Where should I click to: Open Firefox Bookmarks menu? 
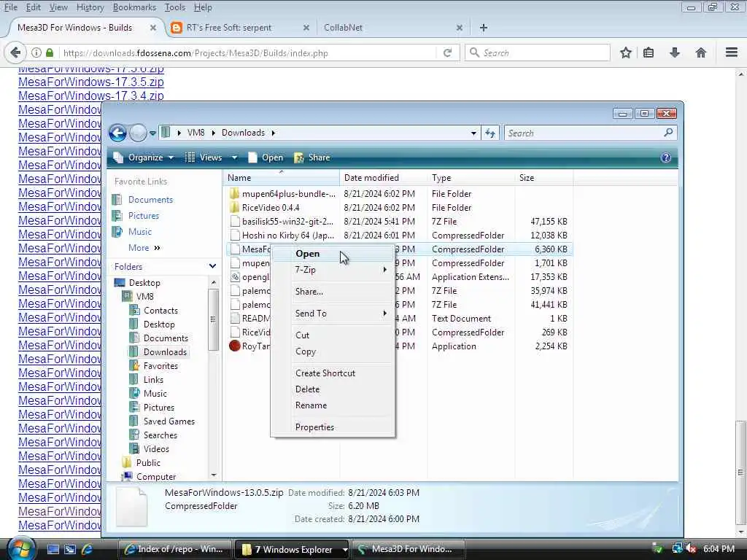(134, 7)
